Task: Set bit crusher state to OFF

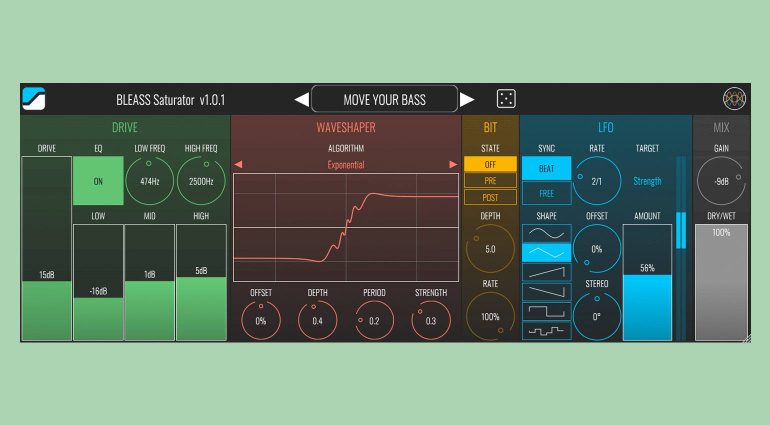Action: 490,164
